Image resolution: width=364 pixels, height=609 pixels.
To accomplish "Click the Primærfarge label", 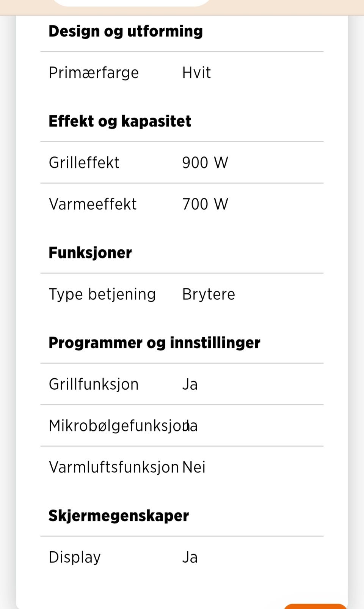I will [94, 73].
